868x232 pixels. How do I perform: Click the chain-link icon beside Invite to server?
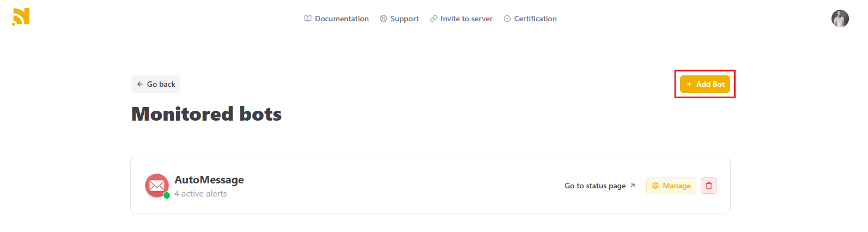(x=434, y=19)
